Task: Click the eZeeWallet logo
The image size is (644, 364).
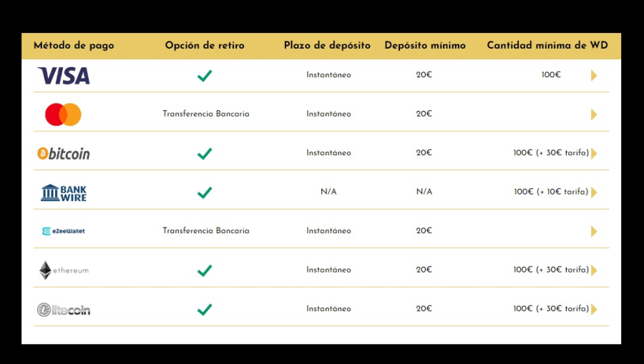Action: tap(64, 231)
